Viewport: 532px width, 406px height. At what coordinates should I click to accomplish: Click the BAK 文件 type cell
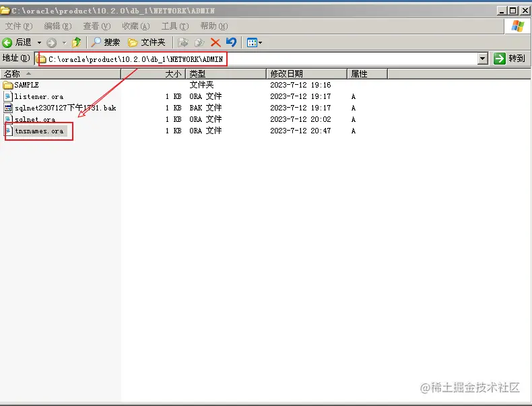click(205, 108)
